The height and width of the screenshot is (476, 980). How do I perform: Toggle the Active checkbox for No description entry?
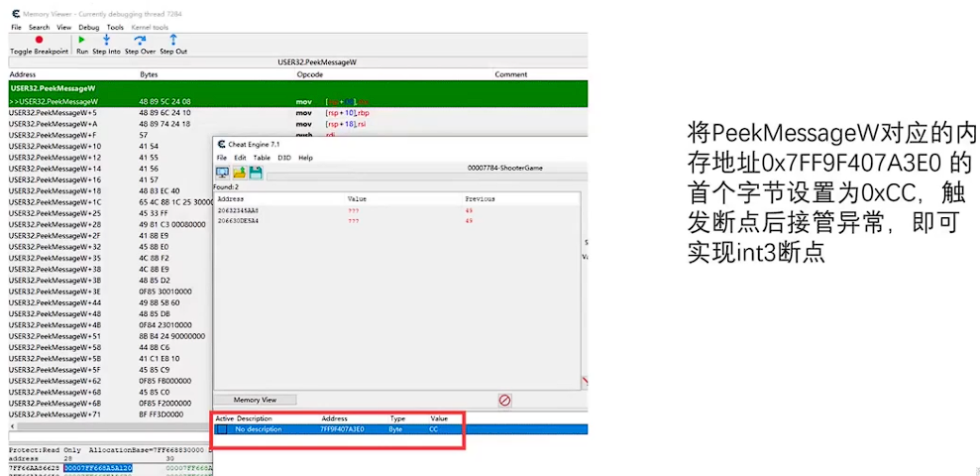223,429
